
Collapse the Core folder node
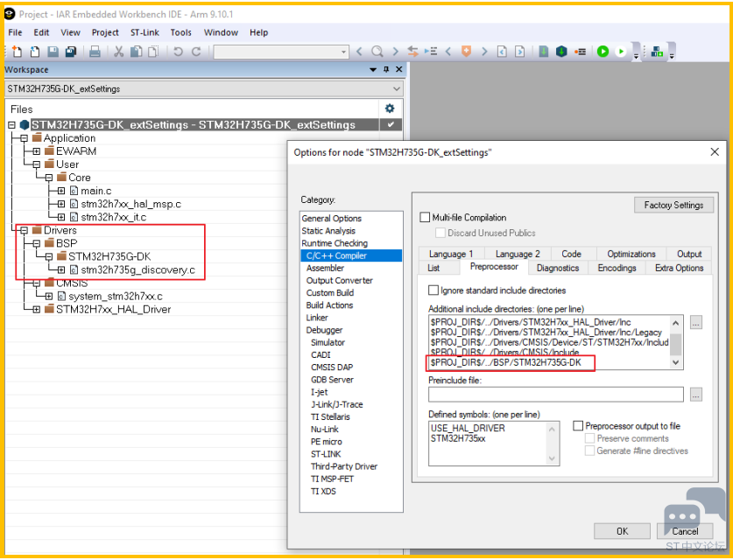[x=49, y=178]
